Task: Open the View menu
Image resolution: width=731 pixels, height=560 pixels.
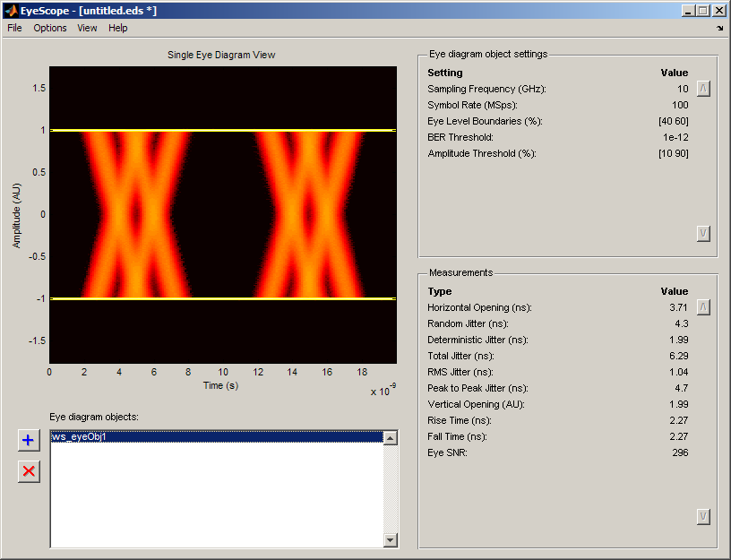Action: (87, 28)
